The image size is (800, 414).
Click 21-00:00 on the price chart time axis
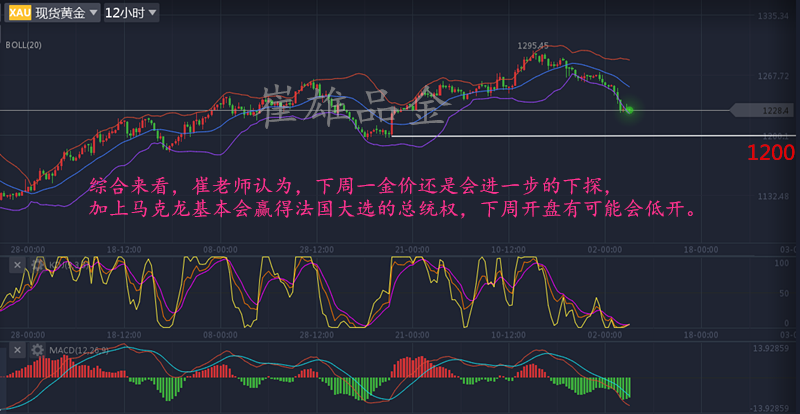tap(412, 250)
